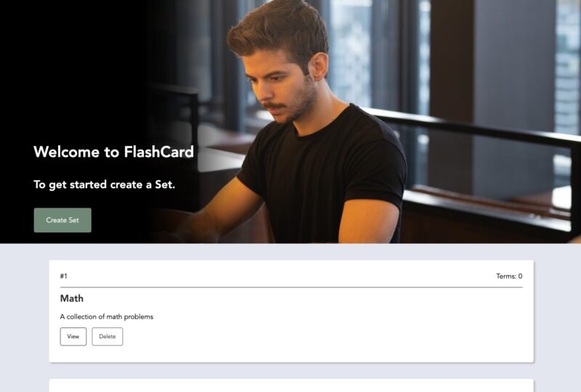Image resolution: width=581 pixels, height=392 pixels.
Task: Click the Terms: 0 counter
Action: 509,276
